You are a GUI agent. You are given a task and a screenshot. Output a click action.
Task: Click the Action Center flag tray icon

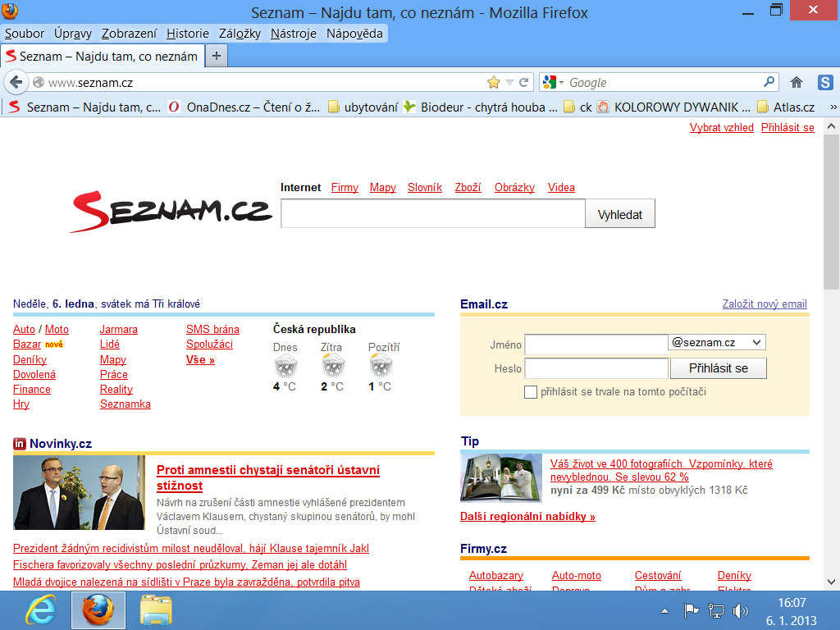[x=691, y=610]
